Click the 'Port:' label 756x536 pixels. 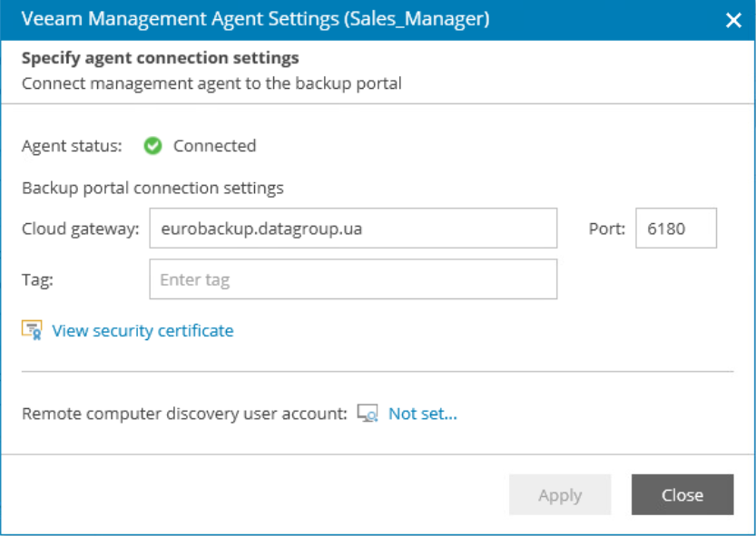pos(607,229)
